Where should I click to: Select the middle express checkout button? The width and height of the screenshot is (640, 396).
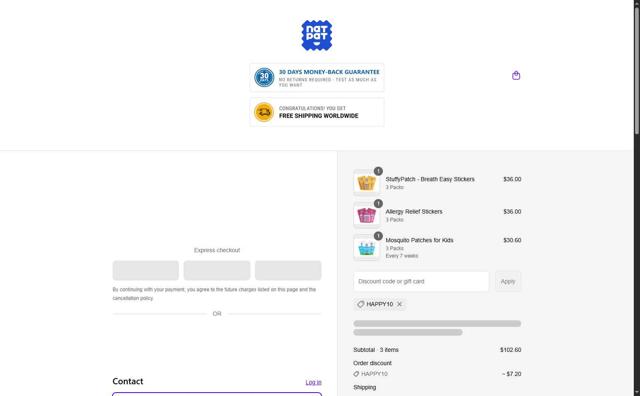click(217, 270)
